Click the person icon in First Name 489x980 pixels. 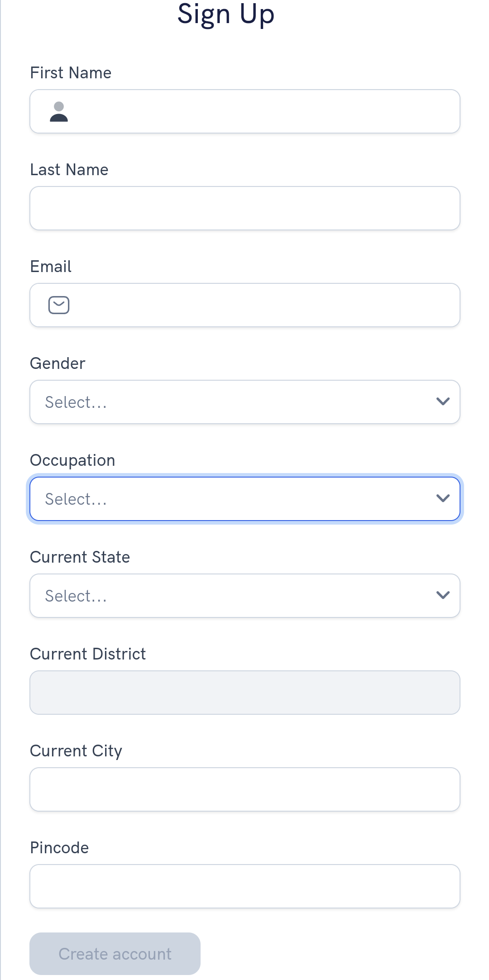tap(59, 112)
